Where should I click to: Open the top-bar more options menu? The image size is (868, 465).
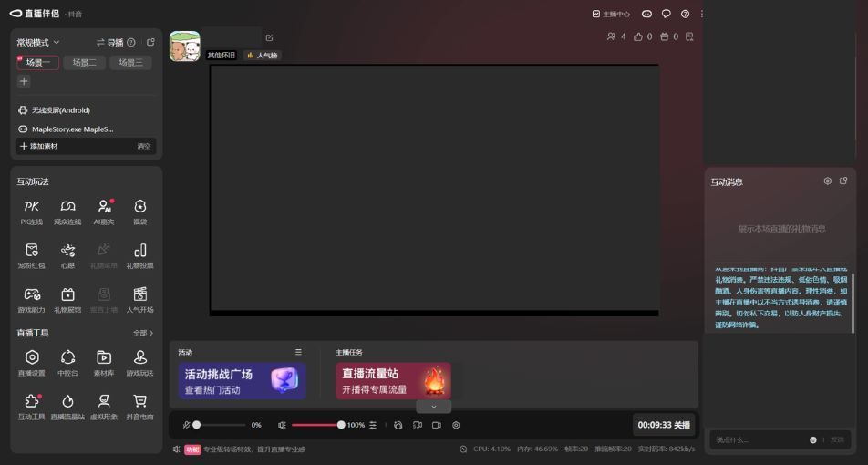coord(701,14)
